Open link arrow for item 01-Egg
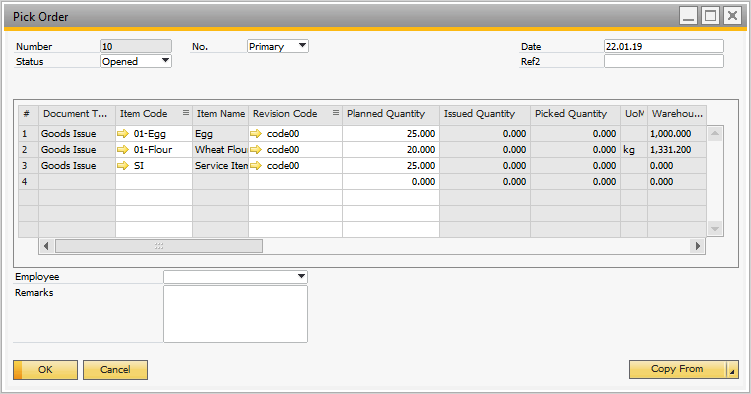Image resolution: width=751 pixels, height=394 pixels. 123,134
